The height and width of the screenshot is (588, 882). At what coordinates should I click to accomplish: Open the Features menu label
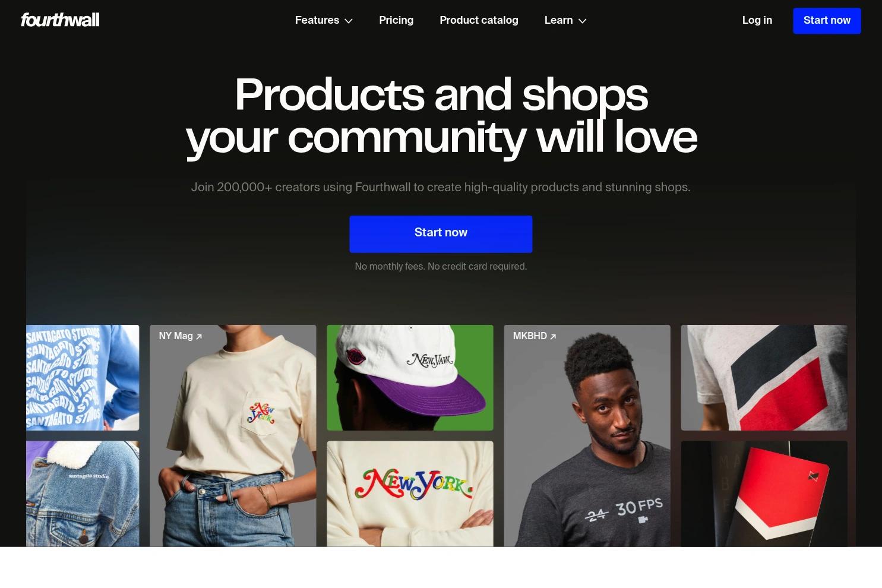point(317,20)
